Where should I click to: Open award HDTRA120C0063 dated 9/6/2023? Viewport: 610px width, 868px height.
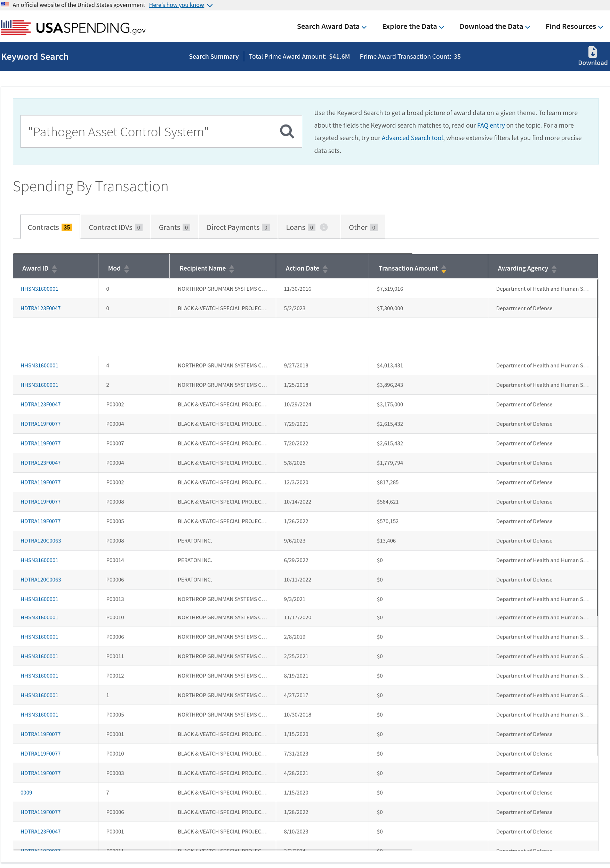[x=41, y=541]
